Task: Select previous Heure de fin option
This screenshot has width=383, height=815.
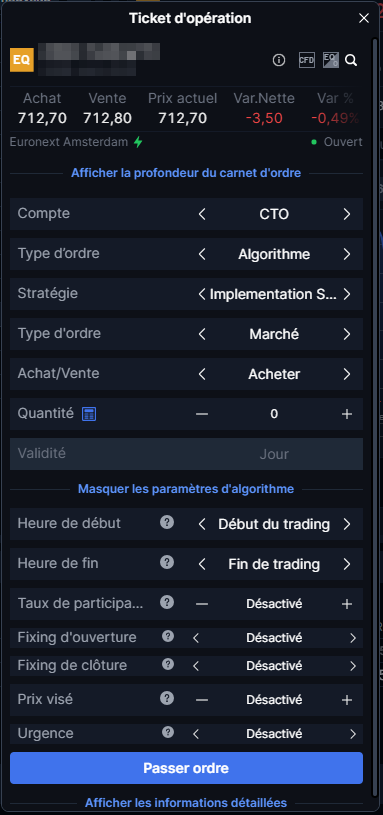Action: point(202,564)
